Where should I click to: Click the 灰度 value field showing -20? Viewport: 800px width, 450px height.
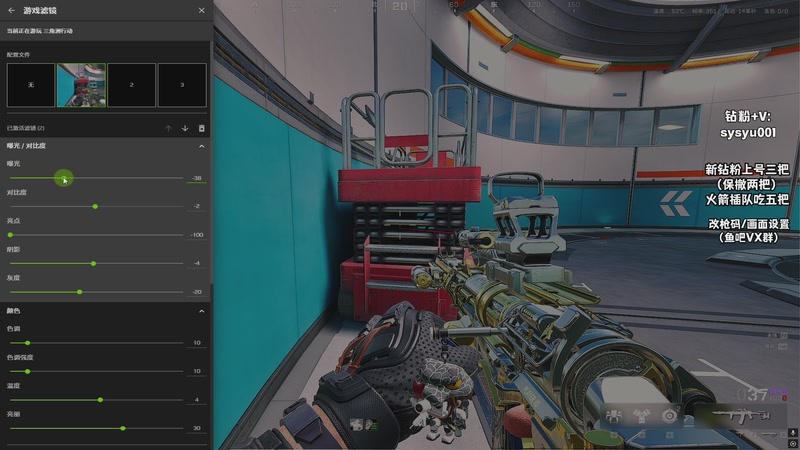click(x=197, y=292)
